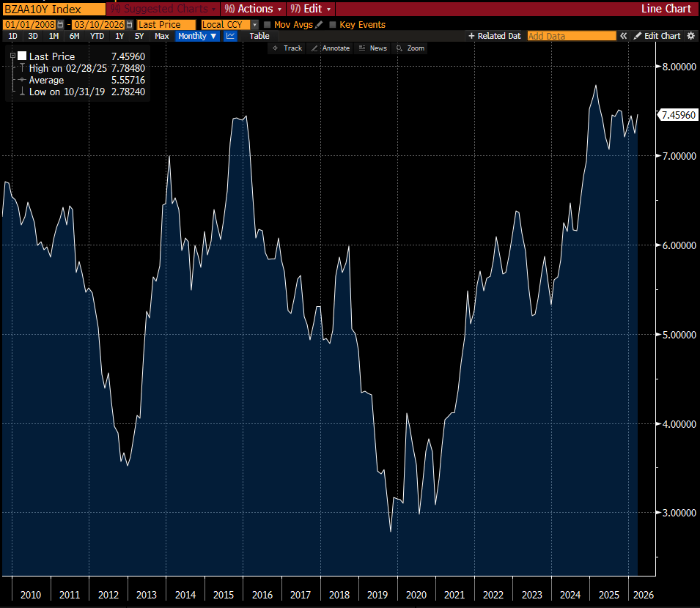Show News on the chart
Screen dimensions: 700x608
point(373,48)
